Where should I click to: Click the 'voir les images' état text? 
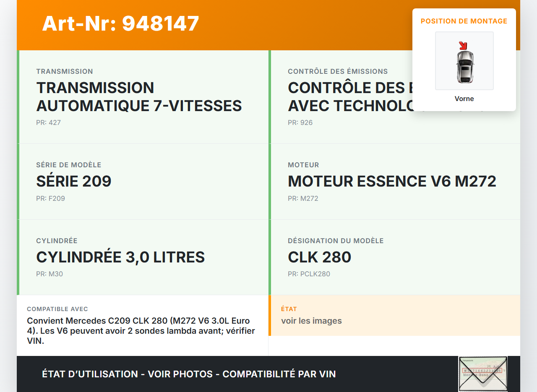[x=311, y=321]
